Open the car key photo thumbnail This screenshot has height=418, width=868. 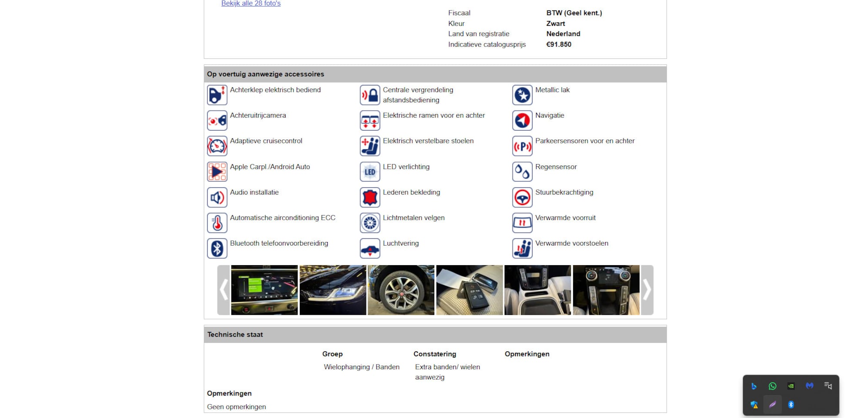(469, 290)
